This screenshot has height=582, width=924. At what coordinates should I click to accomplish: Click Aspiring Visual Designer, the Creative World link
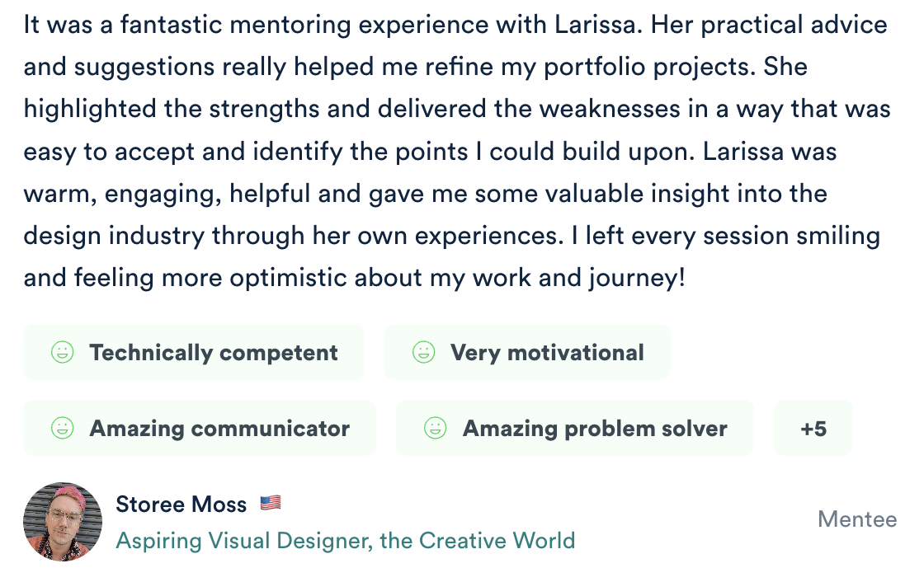pyautogui.click(x=346, y=541)
